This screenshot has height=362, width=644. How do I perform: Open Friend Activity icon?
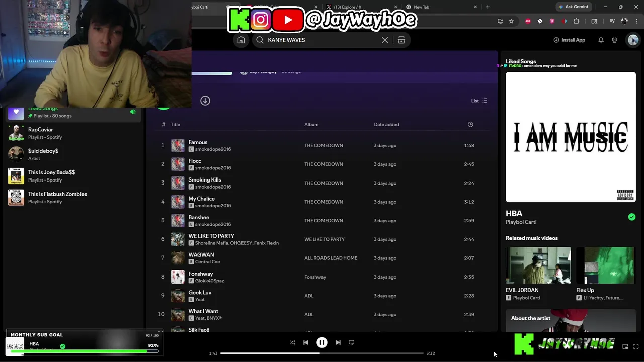614,40
